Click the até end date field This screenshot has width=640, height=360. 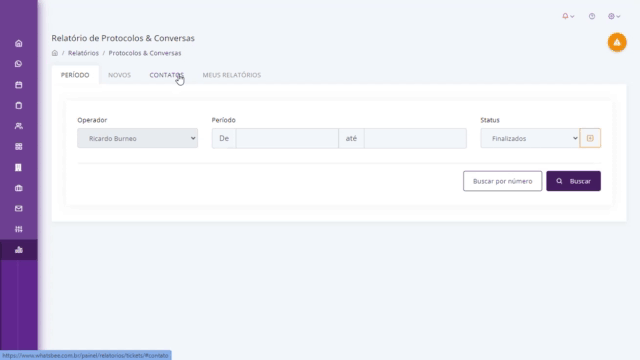point(415,138)
